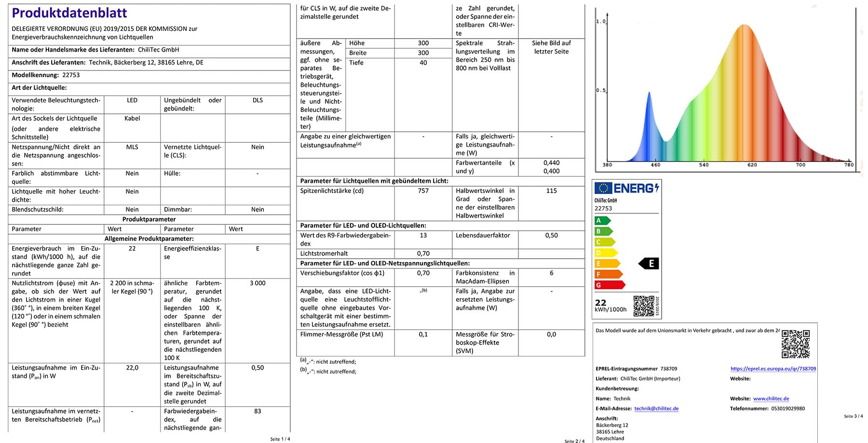
Task: Select the '22,0' power consumption value
Action: coord(132,368)
